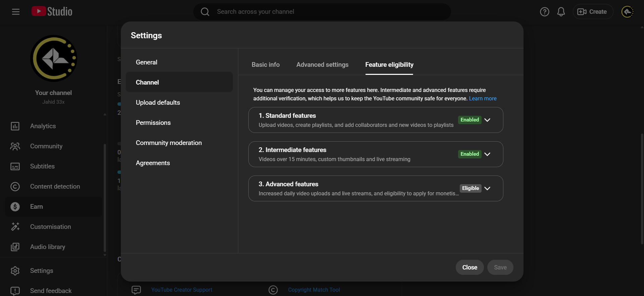Follow the Learn more link

pyautogui.click(x=483, y=99)
